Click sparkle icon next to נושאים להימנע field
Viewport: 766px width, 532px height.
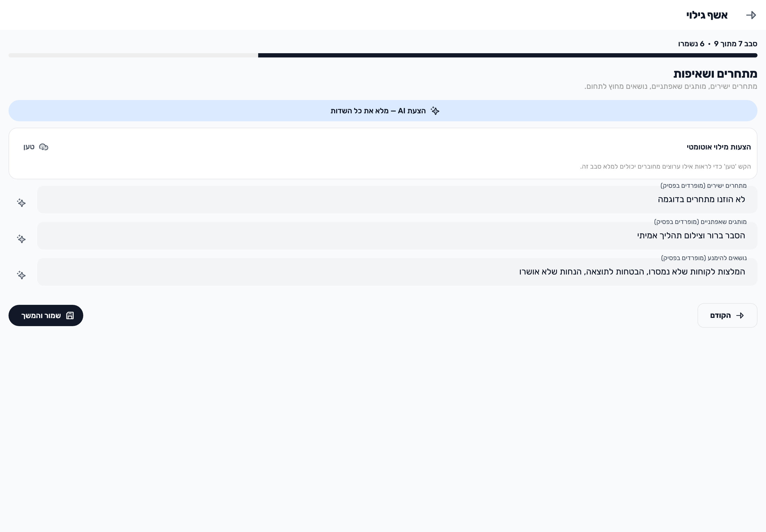(21, 275)
